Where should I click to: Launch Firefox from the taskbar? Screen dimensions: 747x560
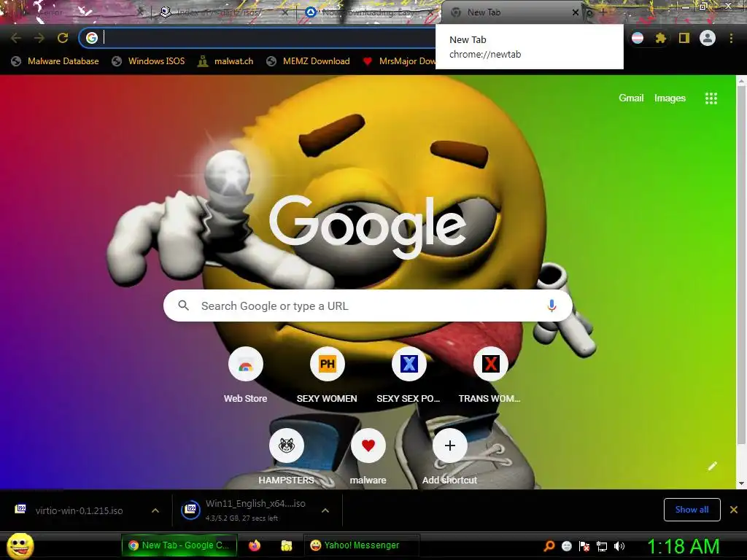(255, 545)
